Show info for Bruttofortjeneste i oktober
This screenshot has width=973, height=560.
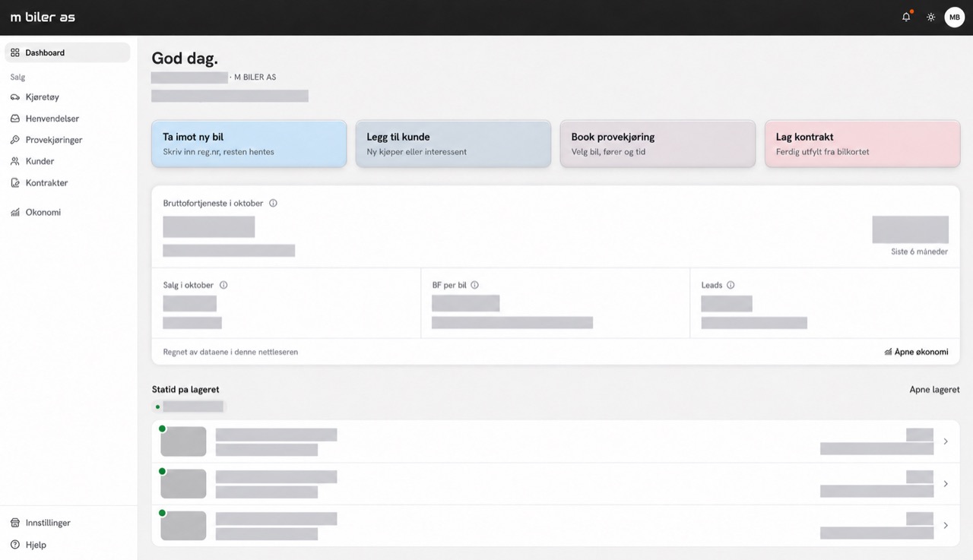pyautogui.click(x=273, y=203)
